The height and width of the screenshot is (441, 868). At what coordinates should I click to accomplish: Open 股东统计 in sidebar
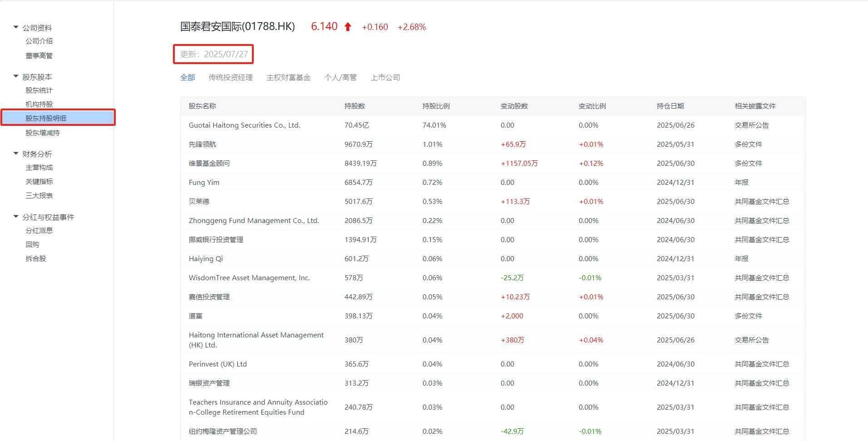(x=39, y=90)
